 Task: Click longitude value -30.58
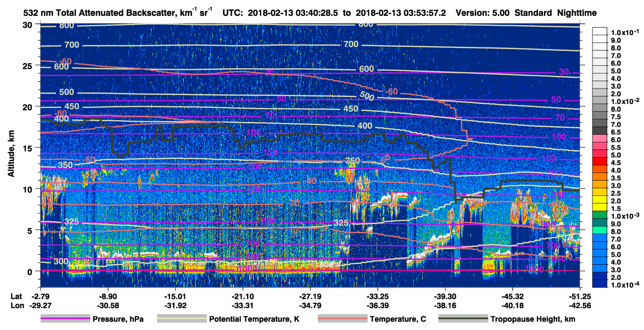click(108, 305)
